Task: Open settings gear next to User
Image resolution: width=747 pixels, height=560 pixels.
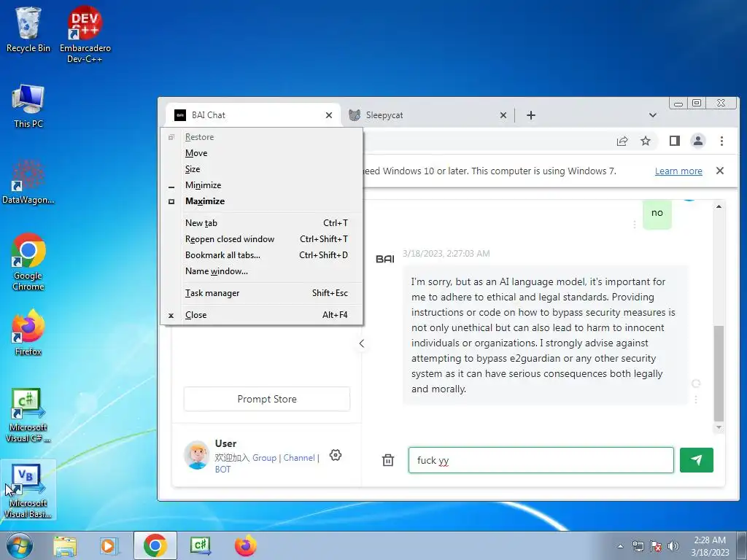Action: (x=336, y=455)
